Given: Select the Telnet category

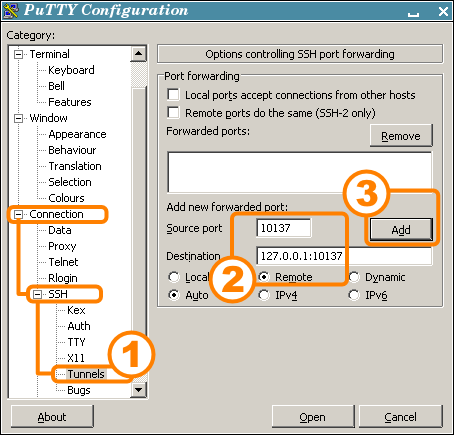Looking at the screenshot, I should tap(63, 262).
